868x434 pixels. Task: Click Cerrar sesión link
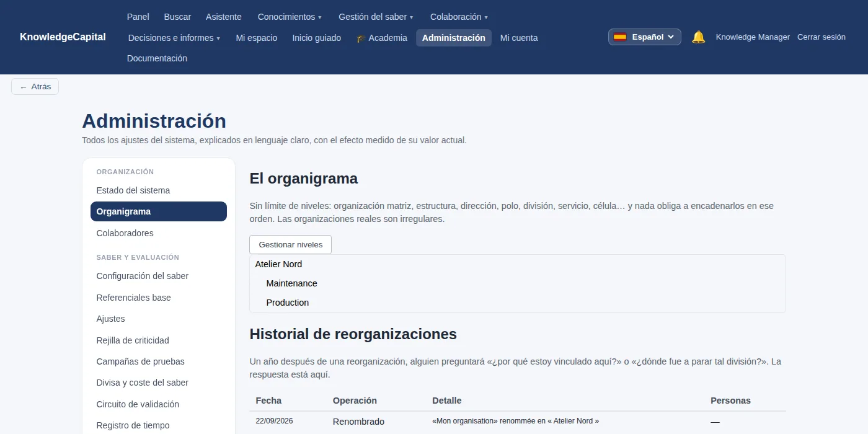(821, 37)
